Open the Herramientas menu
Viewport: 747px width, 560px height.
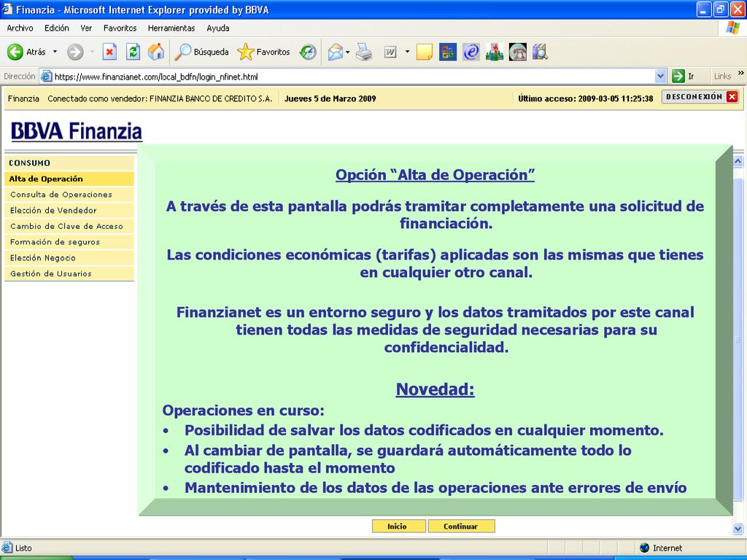[x=171, y=28]
